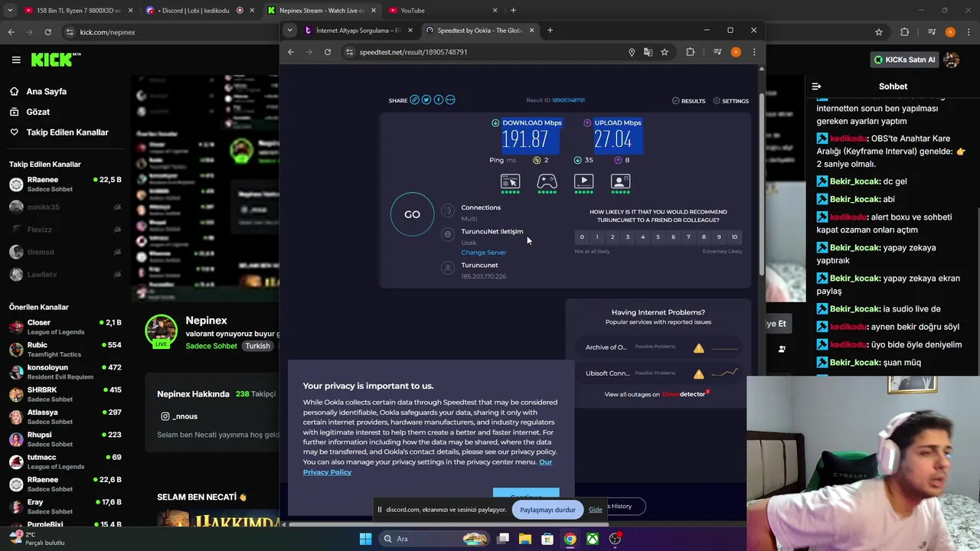This screenshot has height=551, width=980.
Task: Open the Speedtest SETTINGS gear
Action: click(x=730, y=101)
